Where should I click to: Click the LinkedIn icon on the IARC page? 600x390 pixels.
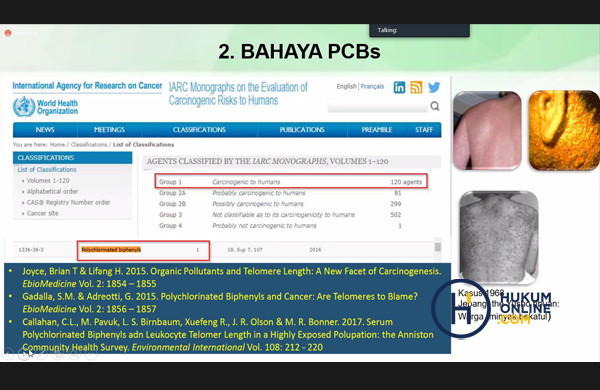pyautogui.click(x=399, y=88)
